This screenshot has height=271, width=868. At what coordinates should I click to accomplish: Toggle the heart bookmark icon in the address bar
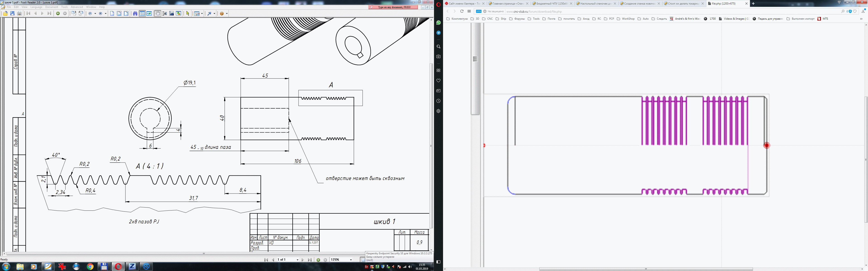pyautogui.click(x=855, y=12)
